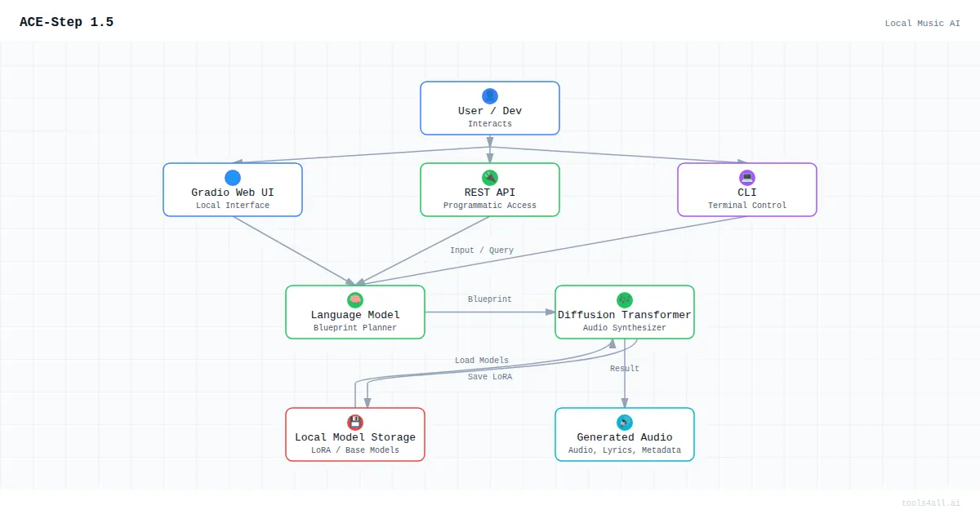Screen dimensions: 980x514
Task: Select the Generated Audio node title
Action: click(625, 437)
